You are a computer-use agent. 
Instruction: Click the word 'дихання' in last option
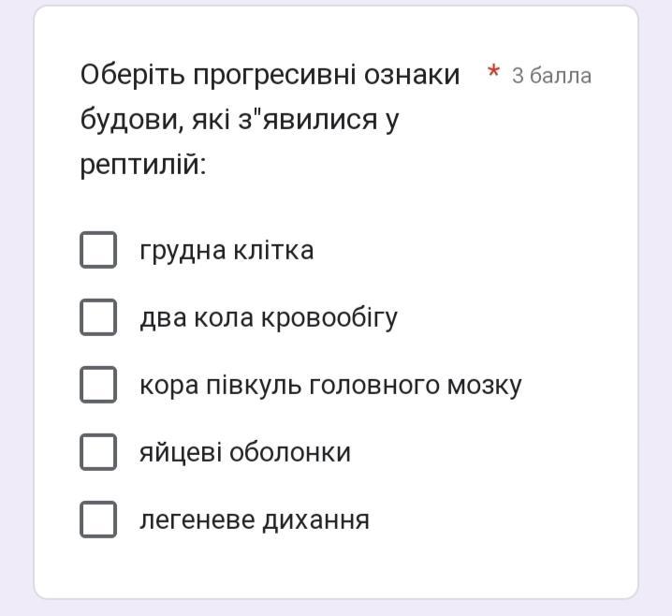pyautogui.click(x=315, y=521)
